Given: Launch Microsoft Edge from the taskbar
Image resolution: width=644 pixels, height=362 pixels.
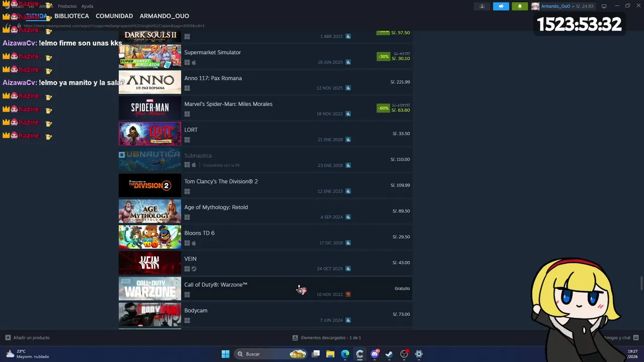Looking at the screenshot, I should [345, 354].
